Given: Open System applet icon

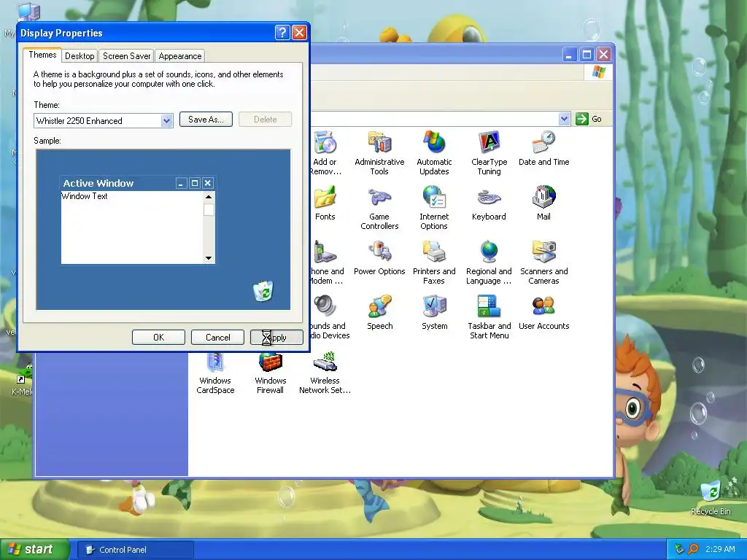Looking at the screenshot, I should [x=434, y=307].
